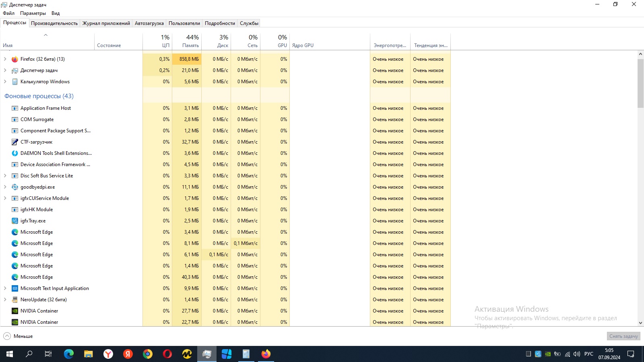Expand the Firefox process group

(5, 59)
